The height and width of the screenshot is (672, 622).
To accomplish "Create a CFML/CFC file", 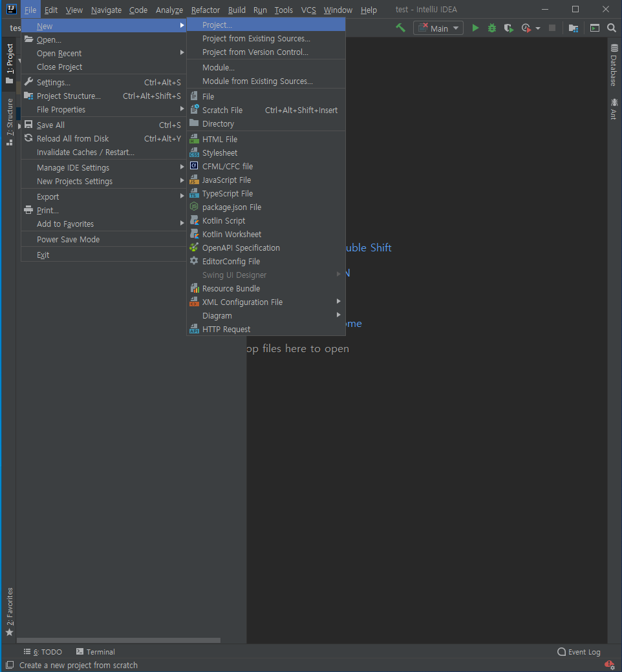I will click(x=266, y=166).
